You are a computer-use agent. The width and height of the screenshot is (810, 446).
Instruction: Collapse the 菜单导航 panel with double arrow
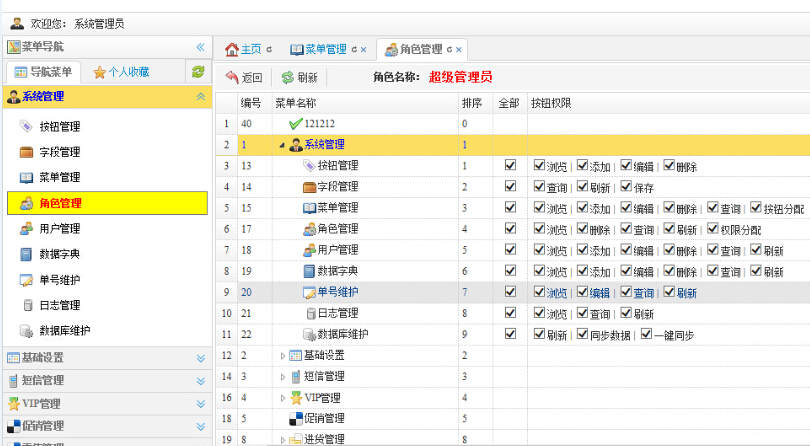201,47
